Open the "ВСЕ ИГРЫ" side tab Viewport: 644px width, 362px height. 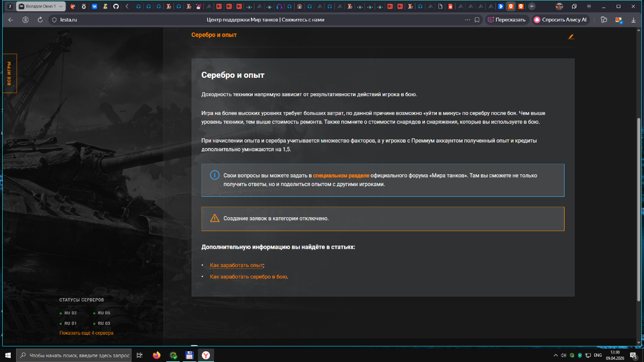9,73
